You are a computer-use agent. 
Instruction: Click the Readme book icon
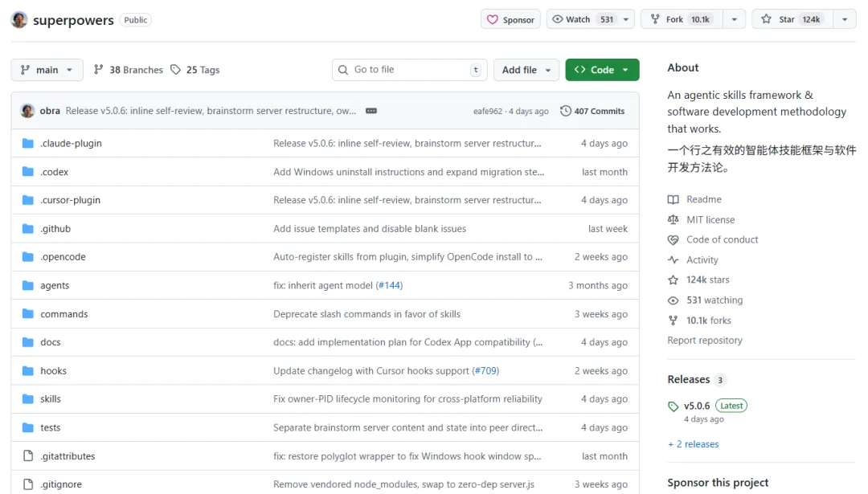tap(674, 200)
